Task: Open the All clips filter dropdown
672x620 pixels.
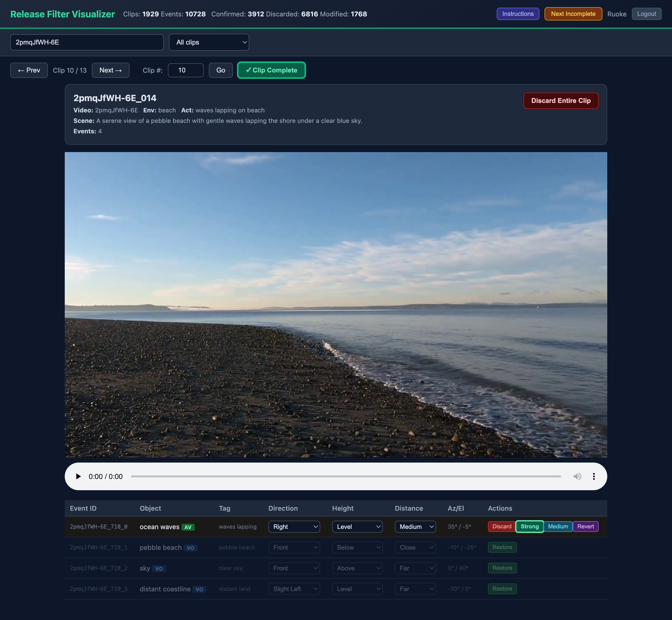Action: [209, 42]
